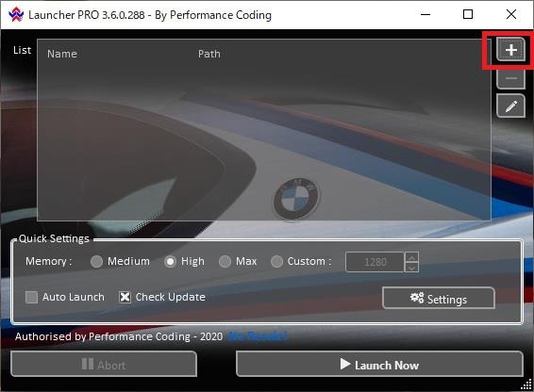This screenshot has width=534, height=392.
Task: Click the Launch Now play button
Action: tap(379, 364)
